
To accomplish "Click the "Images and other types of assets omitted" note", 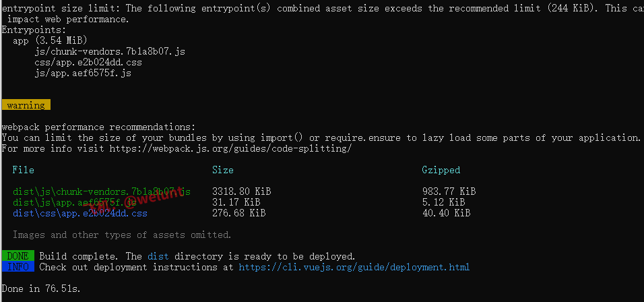I will tap(122, 235).
